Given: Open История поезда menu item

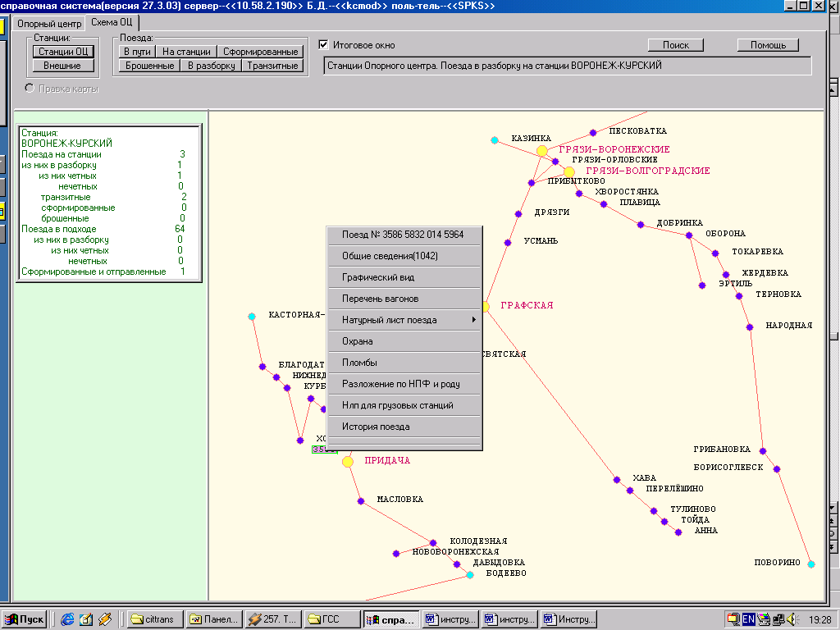Looking at the screenshot, I should [404, 427].
